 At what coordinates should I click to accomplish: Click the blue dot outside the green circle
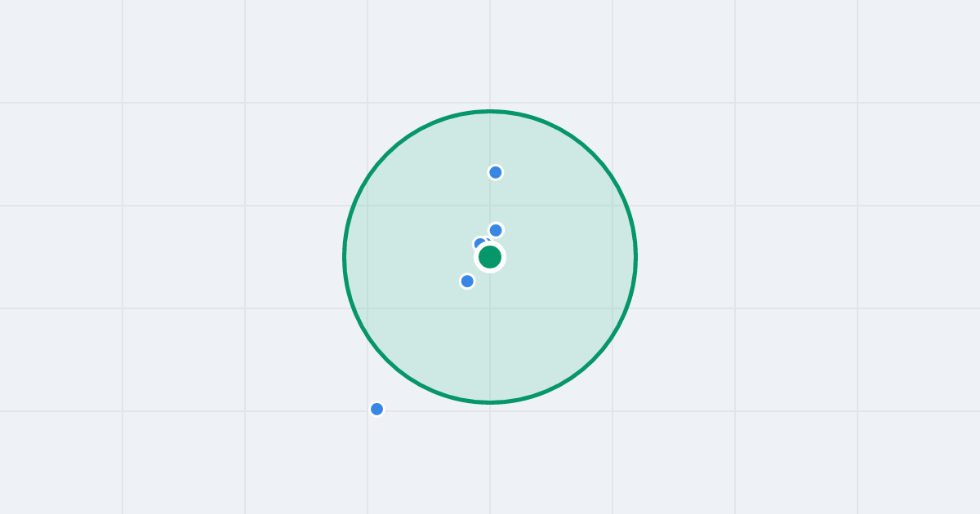coord(376,409)
